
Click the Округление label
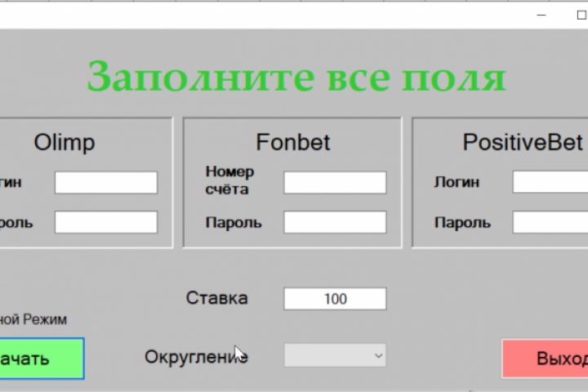pyautogui.click(x=196, y=357)
